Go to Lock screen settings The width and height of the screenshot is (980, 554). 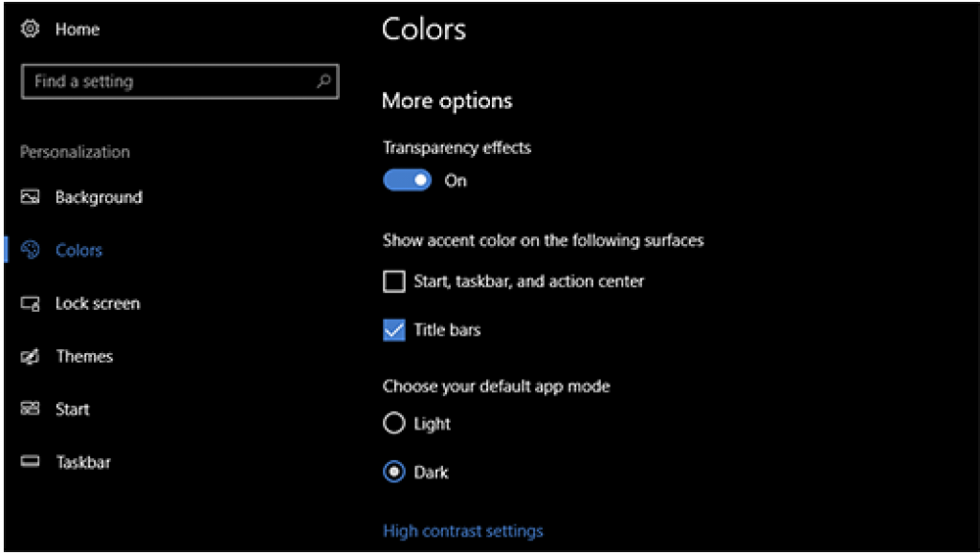pyautogui.click(x=97, y=304)
